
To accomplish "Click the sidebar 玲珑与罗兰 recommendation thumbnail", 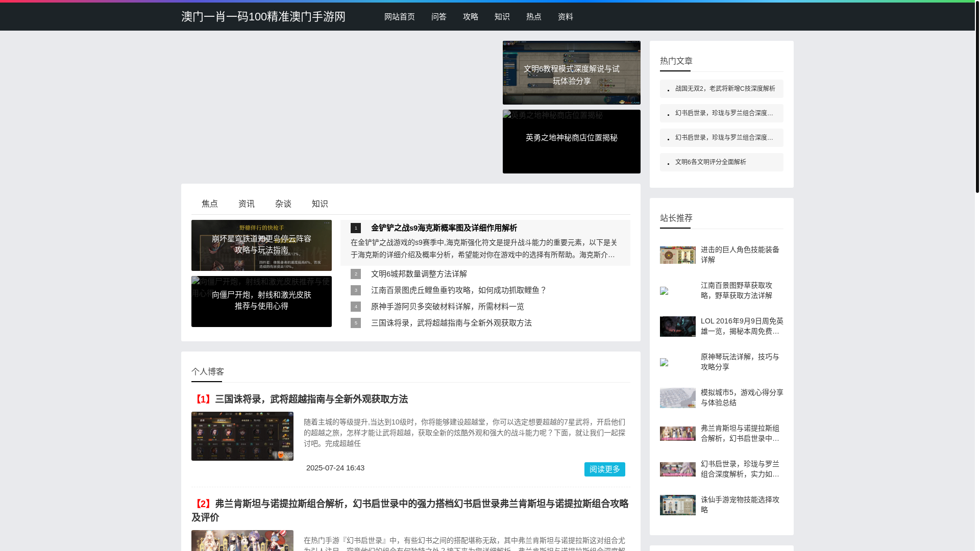I will click(677, 469).
